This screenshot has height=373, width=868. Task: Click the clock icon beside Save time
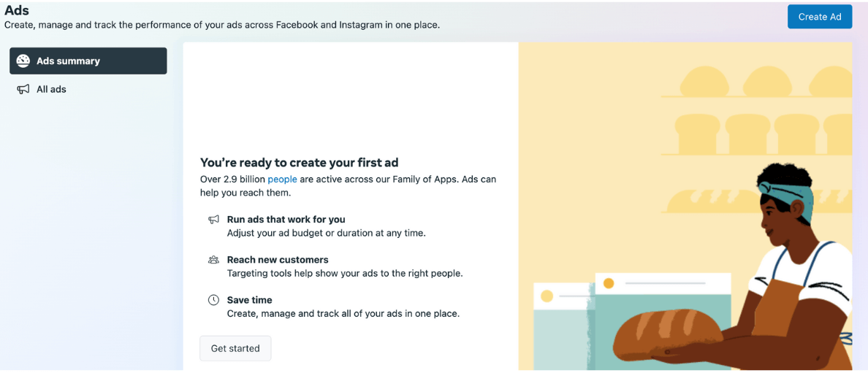(x=213, y=300)
